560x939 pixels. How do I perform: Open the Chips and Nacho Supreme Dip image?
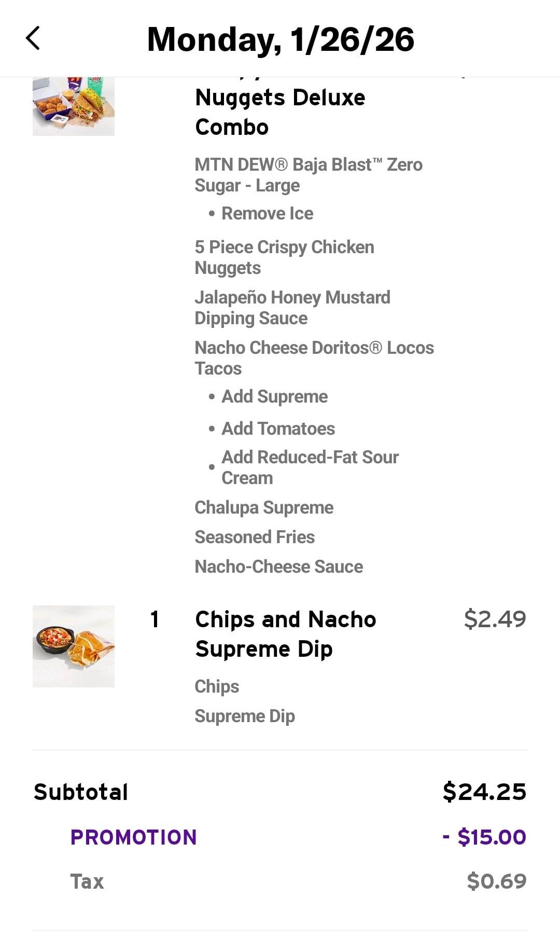pos(74,646)
